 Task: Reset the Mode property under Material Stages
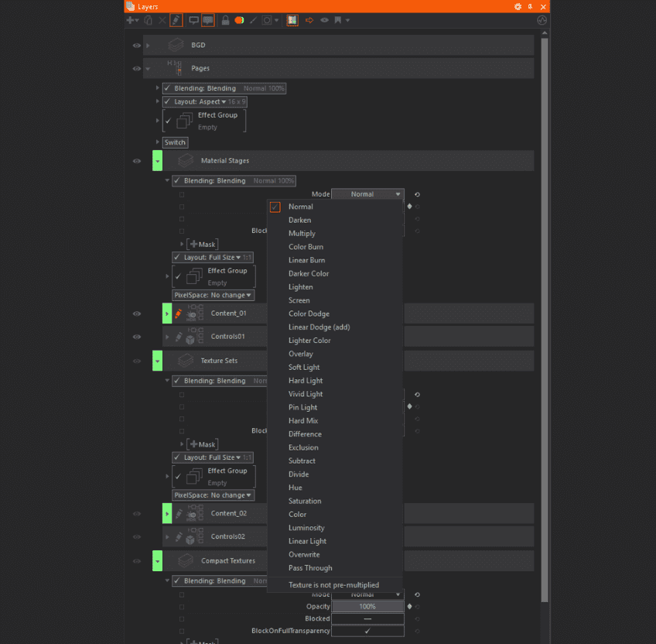(418, 194)
